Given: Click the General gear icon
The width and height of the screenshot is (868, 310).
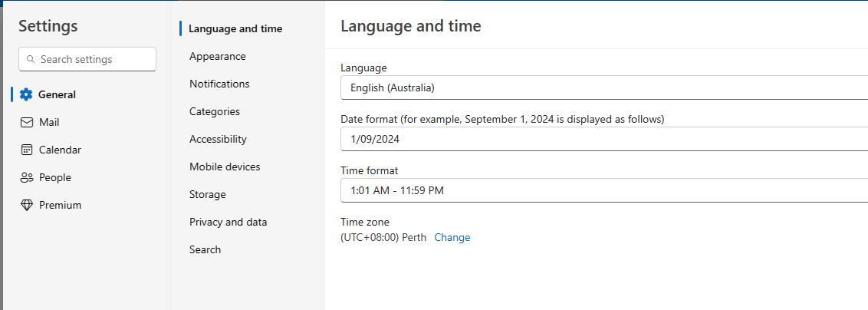Looking at the screenshot, I should tap(26, 94).
